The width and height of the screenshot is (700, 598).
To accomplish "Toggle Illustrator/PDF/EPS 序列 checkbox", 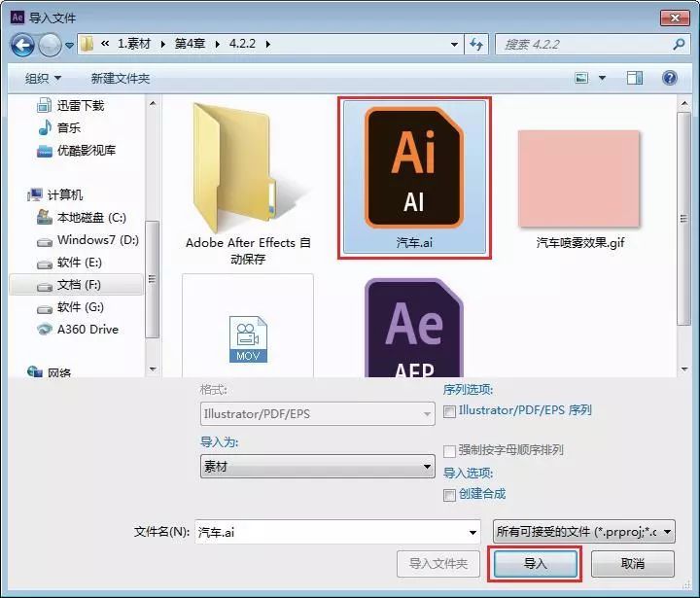I will coord(449,411).
